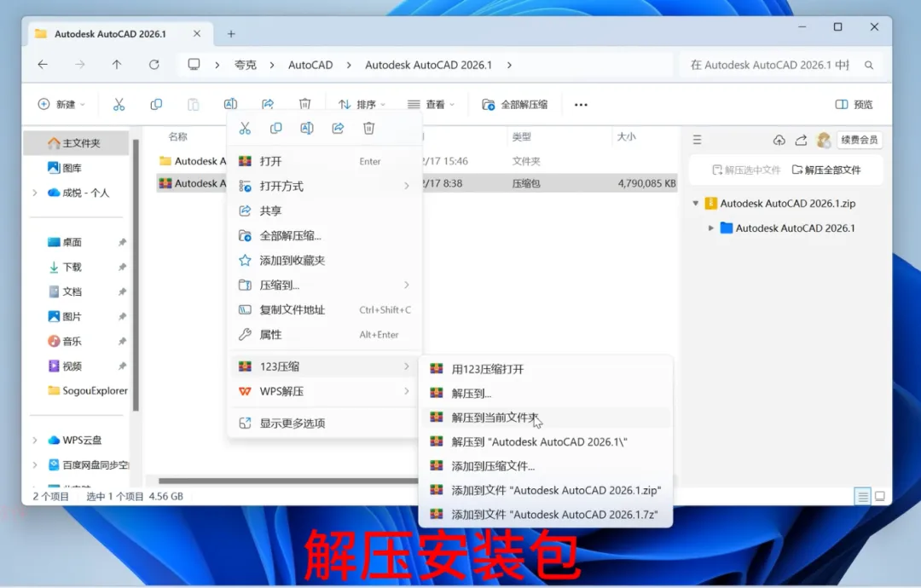Image resolution: width=921 pixels, height=588 pixels.
Task: Choose 解压到... in the submenu
Action: click(x=547, y=393)
